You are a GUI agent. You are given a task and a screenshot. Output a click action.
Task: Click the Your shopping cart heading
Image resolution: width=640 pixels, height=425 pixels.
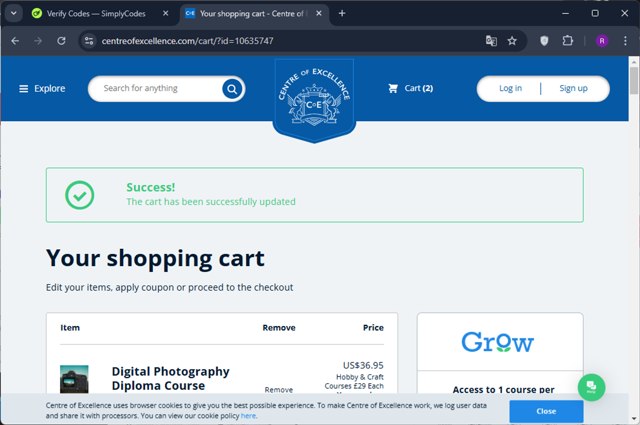tap(156, 258)
